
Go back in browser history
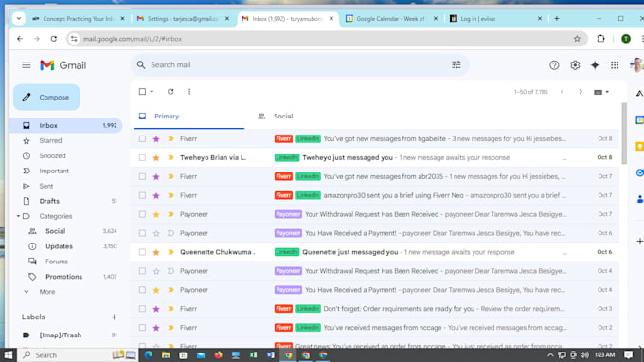[x=20, y=39]
